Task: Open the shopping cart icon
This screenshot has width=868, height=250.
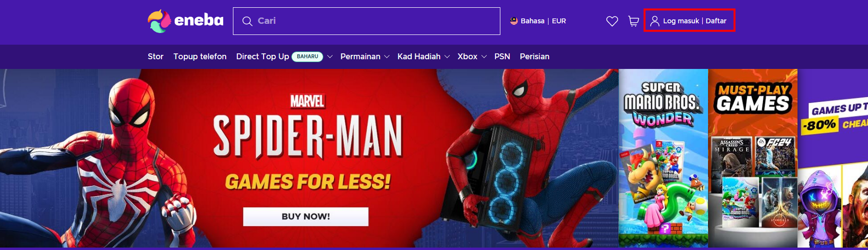Action: click(634, 21)
